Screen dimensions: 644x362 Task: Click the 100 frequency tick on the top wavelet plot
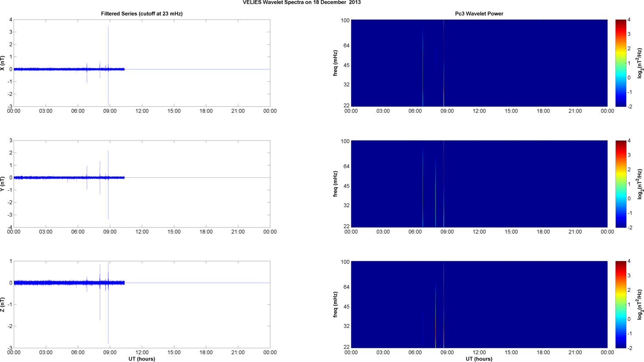click(x=345, y=20)
